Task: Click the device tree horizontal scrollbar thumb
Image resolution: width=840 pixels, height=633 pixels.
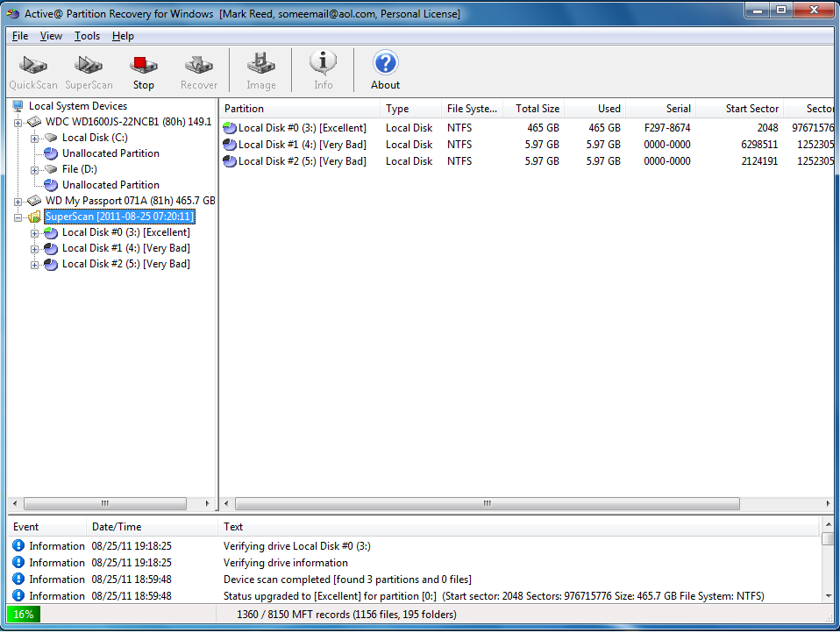Action: (105, 503)
